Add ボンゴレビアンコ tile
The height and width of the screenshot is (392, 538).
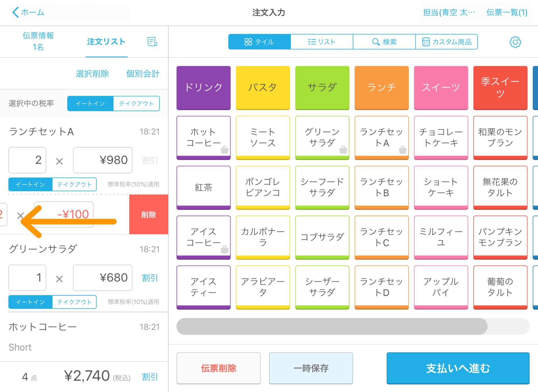[x=263, y=187]
